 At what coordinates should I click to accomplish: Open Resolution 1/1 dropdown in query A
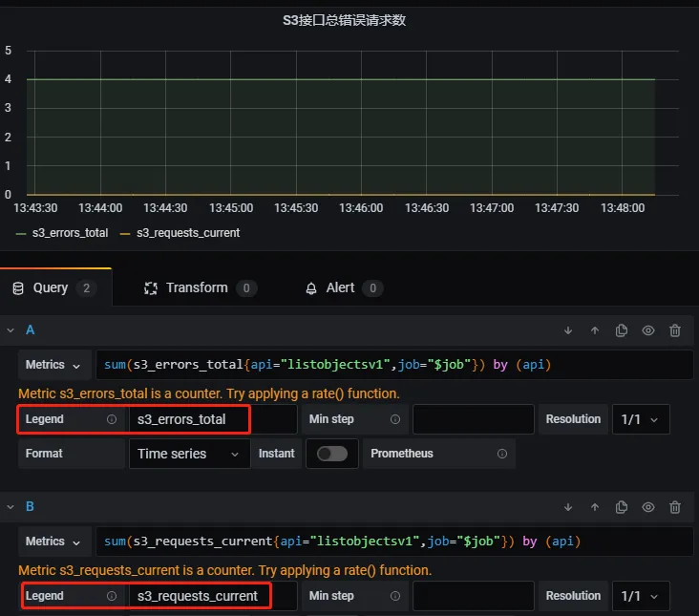pyautogui.click(x=640, y=419)
